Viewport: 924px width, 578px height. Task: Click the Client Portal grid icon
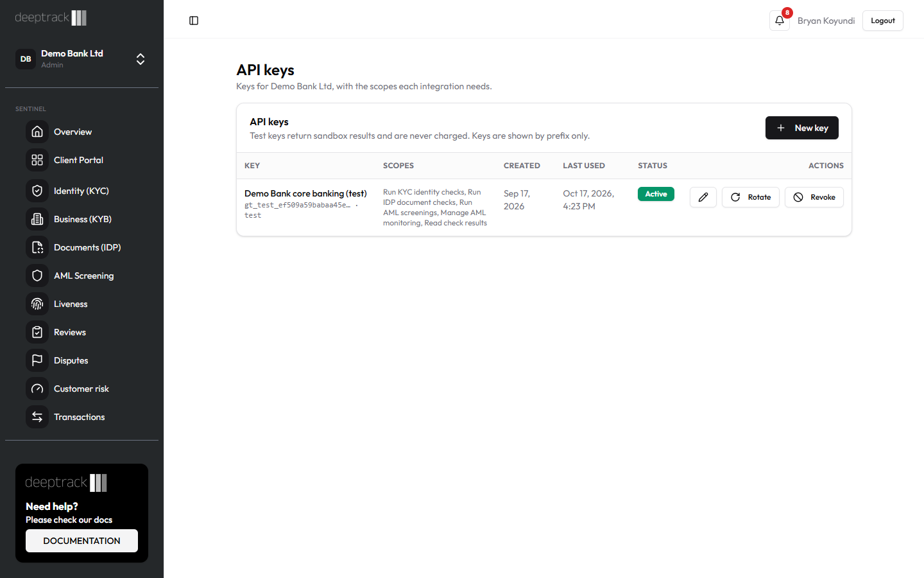(x=37, y=160)
